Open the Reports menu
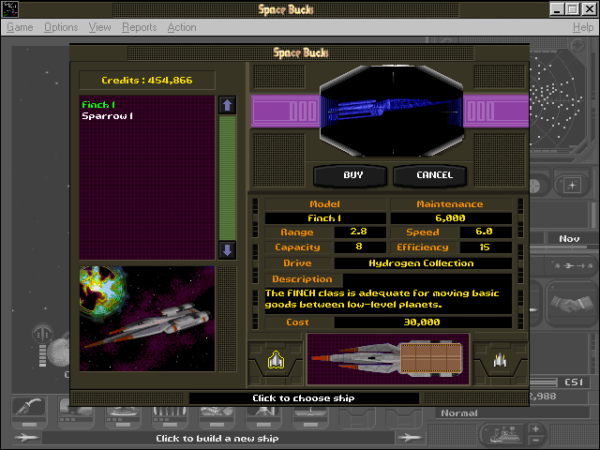 pos(139,27)
